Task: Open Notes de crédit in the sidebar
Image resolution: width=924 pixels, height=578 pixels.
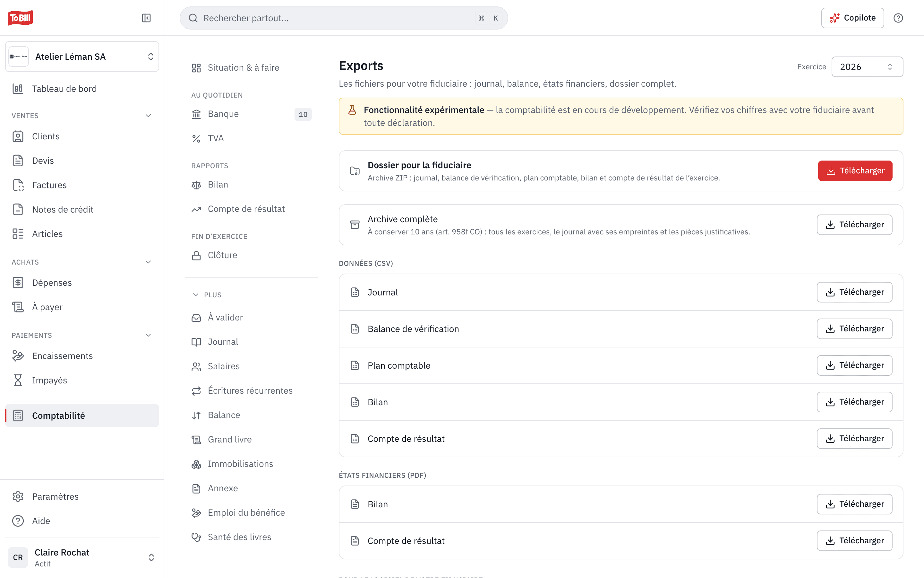Action: pos(82,209)
